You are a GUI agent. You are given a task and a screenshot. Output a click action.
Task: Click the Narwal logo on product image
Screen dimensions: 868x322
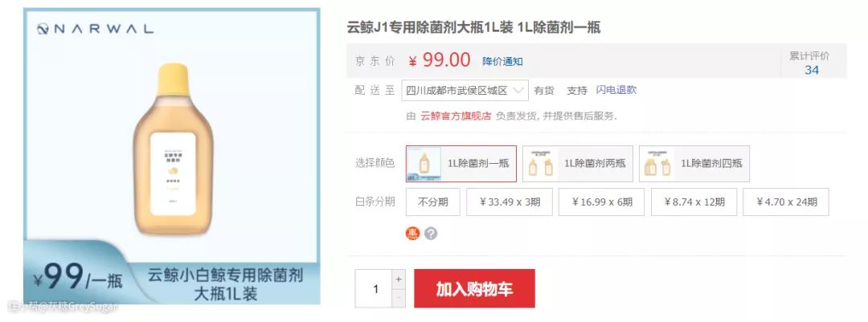point(95,29)
